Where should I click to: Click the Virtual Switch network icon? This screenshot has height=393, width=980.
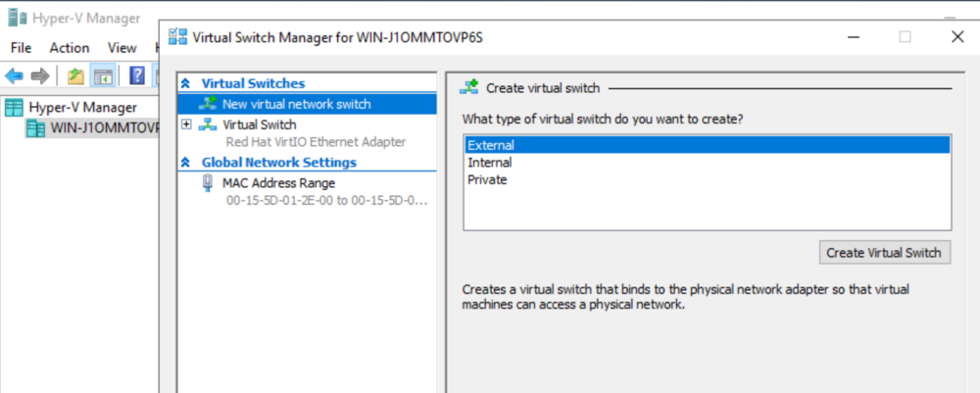[x=208, y=125]
